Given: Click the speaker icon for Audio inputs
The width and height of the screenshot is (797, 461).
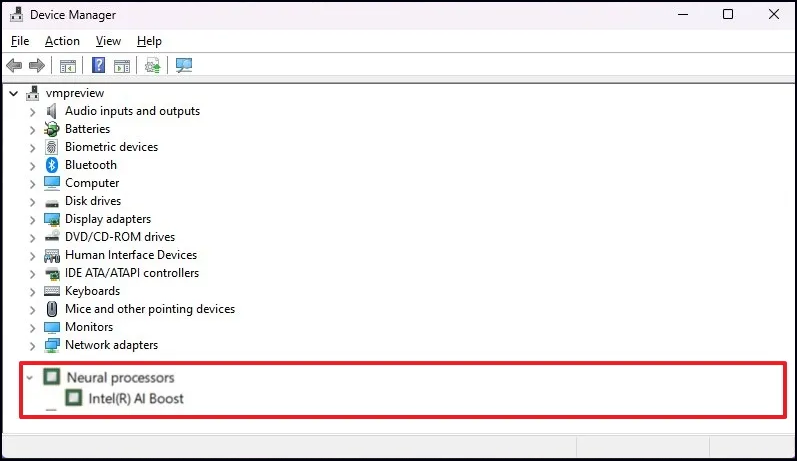Looking at the screenshot, I should pos(51,111).
